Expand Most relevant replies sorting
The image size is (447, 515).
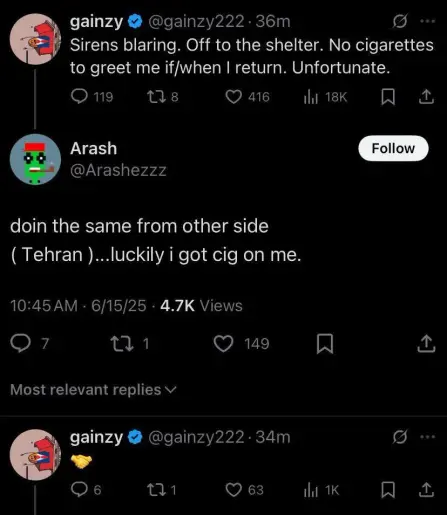(x=93, y=390)
